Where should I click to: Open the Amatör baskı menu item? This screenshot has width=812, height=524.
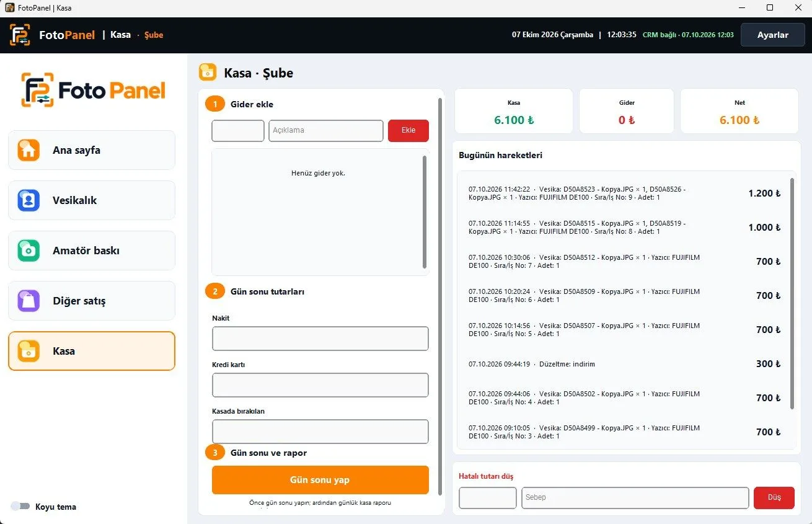(x=92, y=251)
